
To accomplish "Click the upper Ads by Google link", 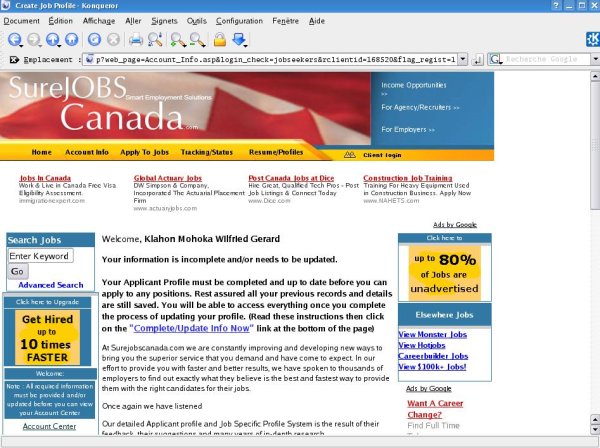I will point(455,225).
